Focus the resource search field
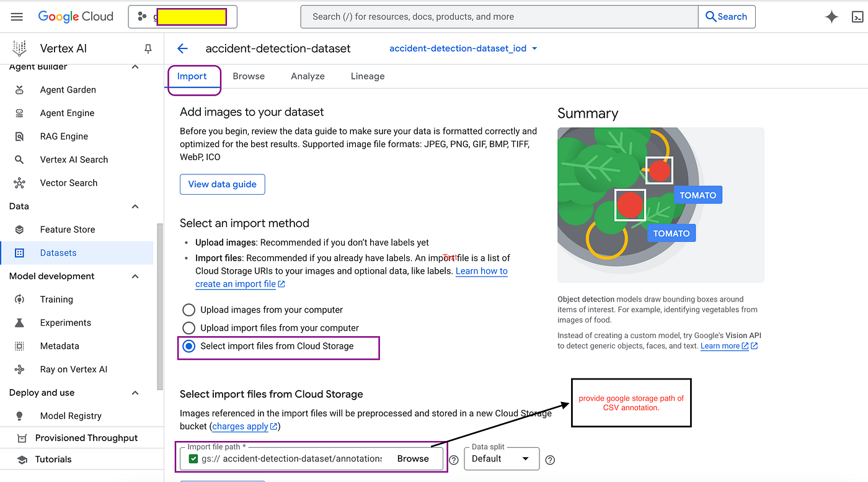The width and height of the screenshot is (868, 482). 499,17
